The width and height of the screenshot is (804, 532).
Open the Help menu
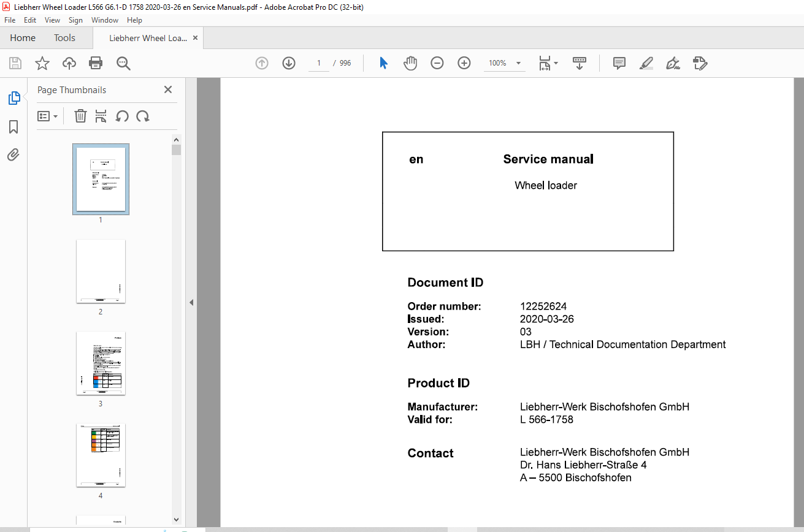134,20
